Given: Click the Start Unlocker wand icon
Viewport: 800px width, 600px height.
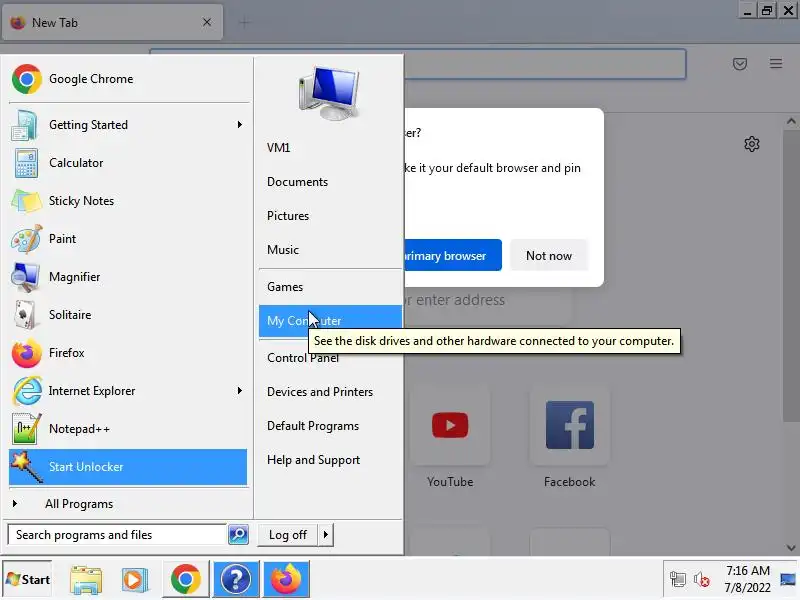Looking at the screenshot, I should click(x=27, y=467).
